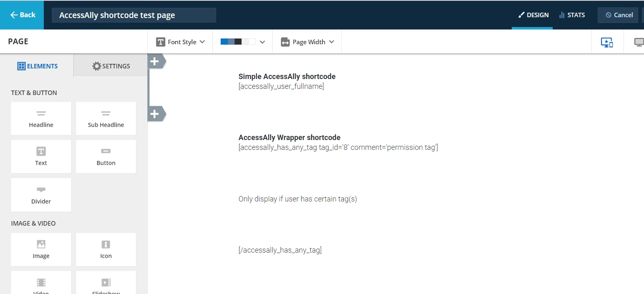Open the responsive device preview with star icon
This screenshot has width=644, height=294.
[607, 41]
